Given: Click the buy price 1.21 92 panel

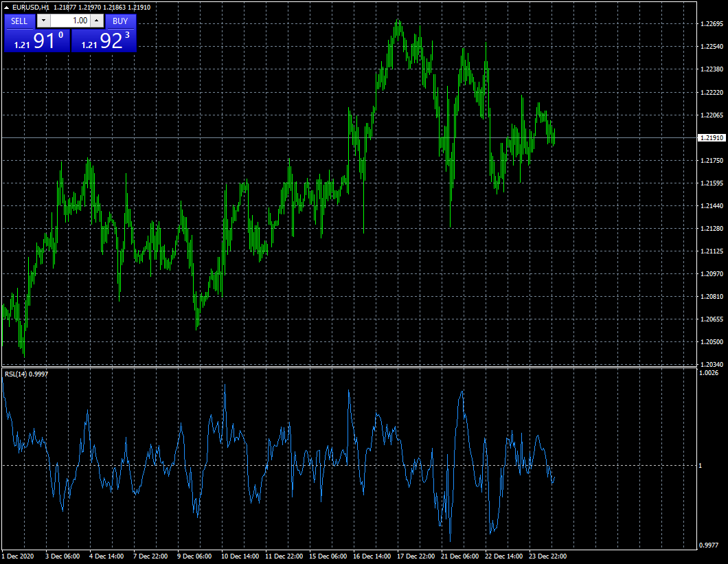Looking at the screenshot, I should (x=104, y=41).
